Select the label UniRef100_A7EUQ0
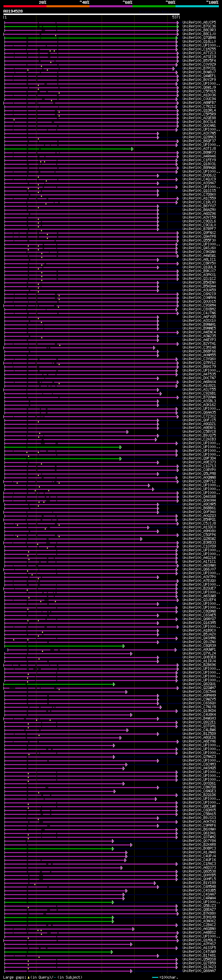 pos(199,581)
